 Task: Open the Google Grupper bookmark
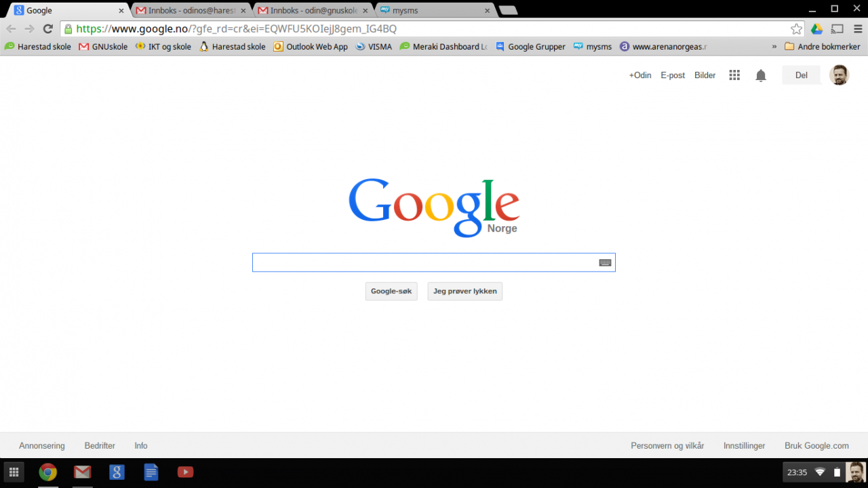530,47
